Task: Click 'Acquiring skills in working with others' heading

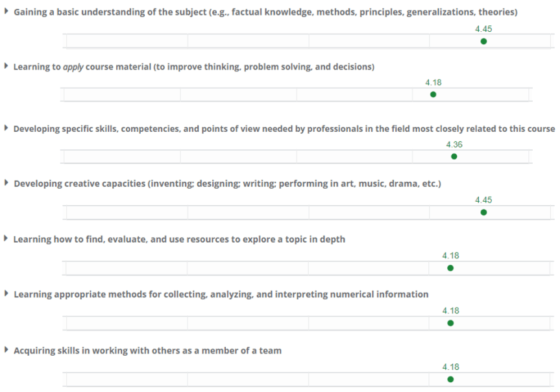Action: 147,350
